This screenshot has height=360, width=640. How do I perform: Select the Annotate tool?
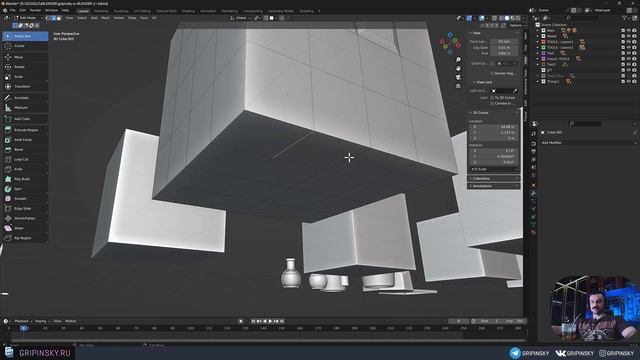tap(25, 98)
